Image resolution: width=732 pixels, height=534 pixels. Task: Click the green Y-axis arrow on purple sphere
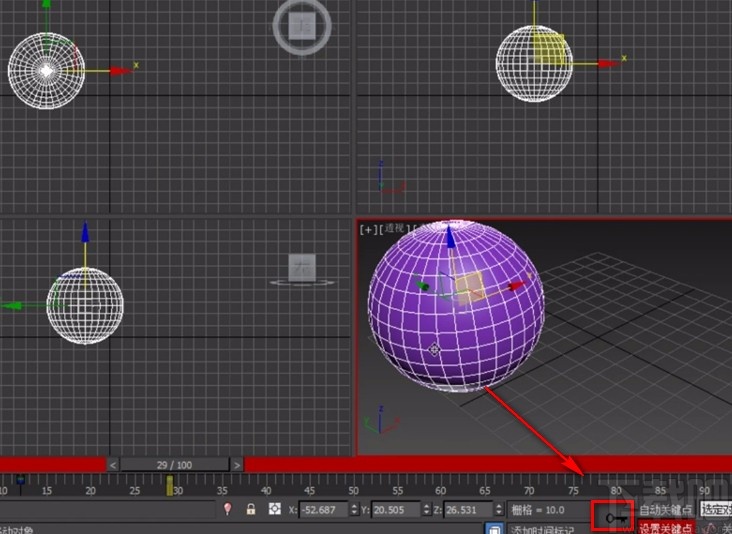423,286
